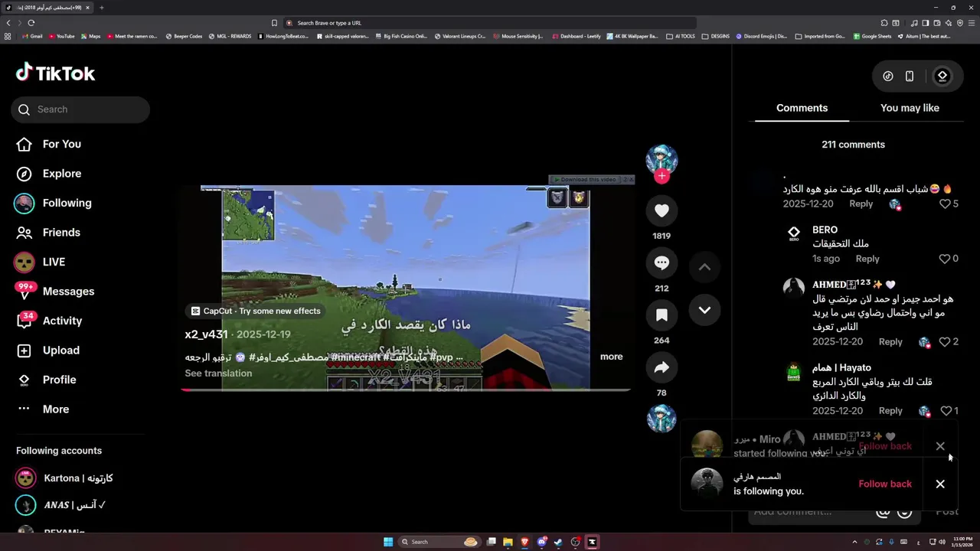Open the Windows Start menu
The width and height of the screenshot is (980, 551).
click(388, 542)
